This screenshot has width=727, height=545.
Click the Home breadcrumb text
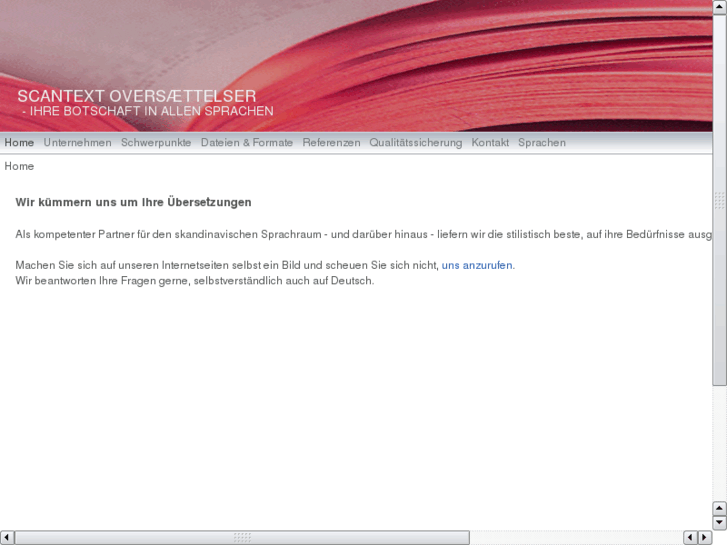[x=19, y=166]
